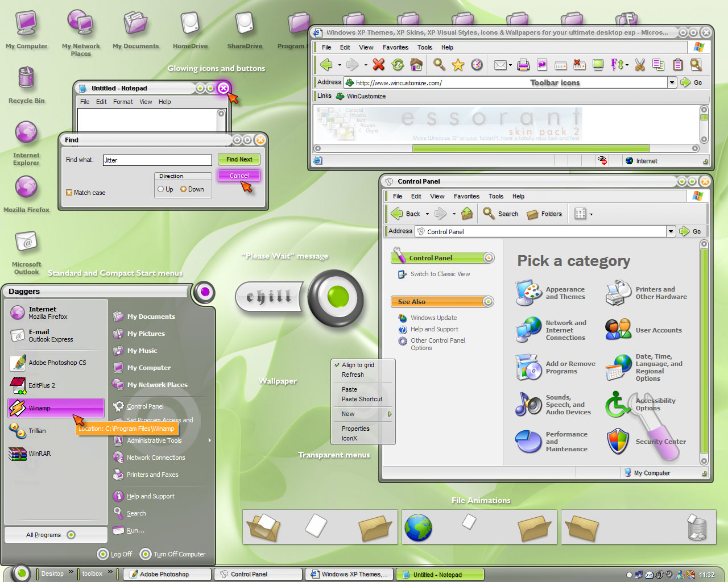Click Turn Off Computer in Start menu

tap(173, 554)
